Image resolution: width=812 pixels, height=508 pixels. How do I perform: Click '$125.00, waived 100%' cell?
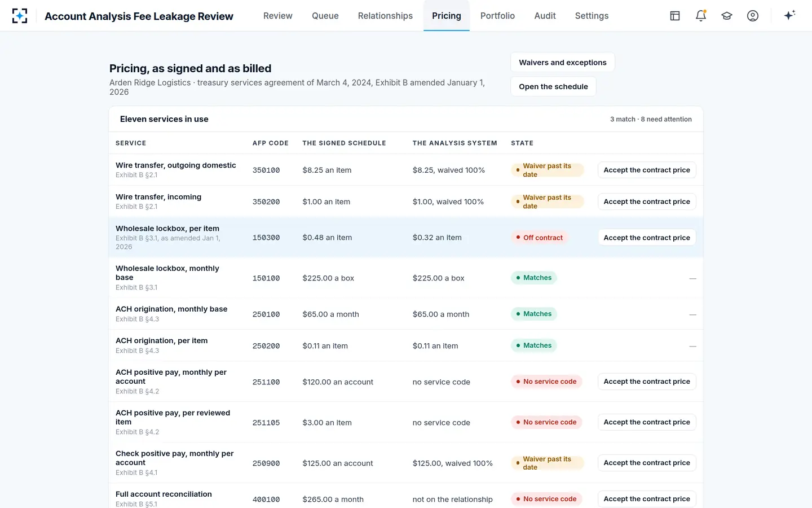pos(452,463)
